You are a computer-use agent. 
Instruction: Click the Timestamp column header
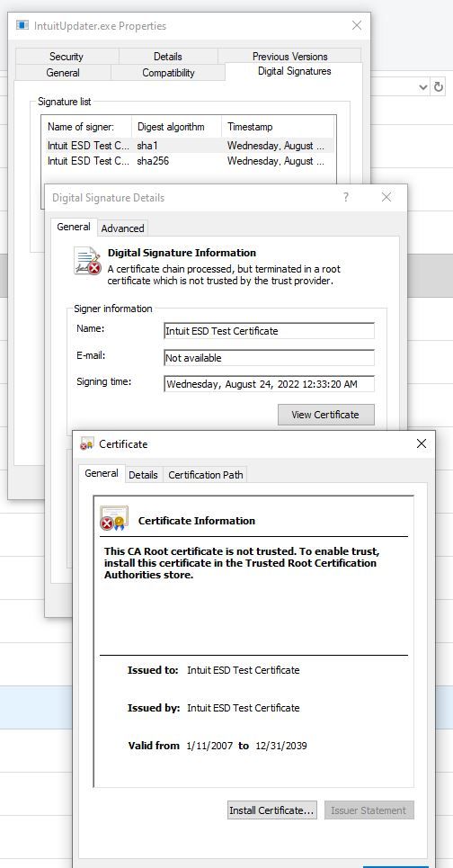tap(279, 127)
